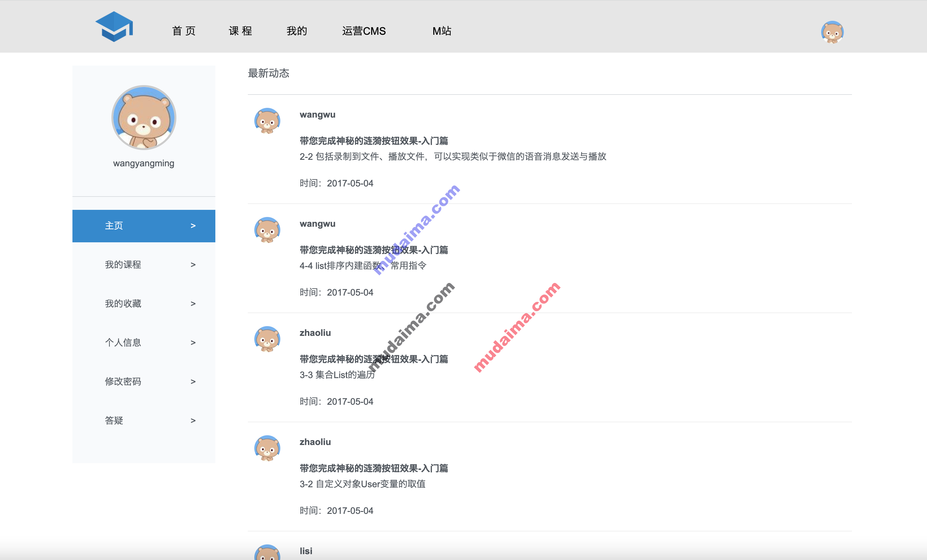Click the chevron beside 答疑

(x=193, y=421)
